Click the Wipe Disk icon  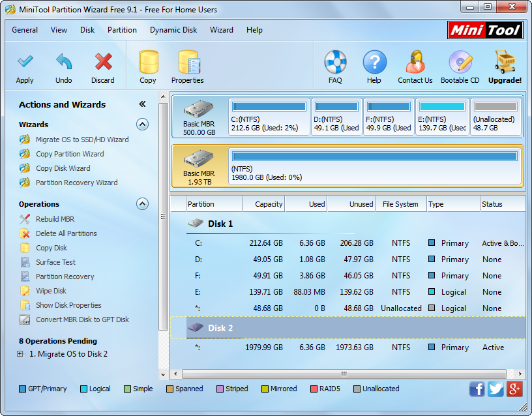[x=25, y=291]
